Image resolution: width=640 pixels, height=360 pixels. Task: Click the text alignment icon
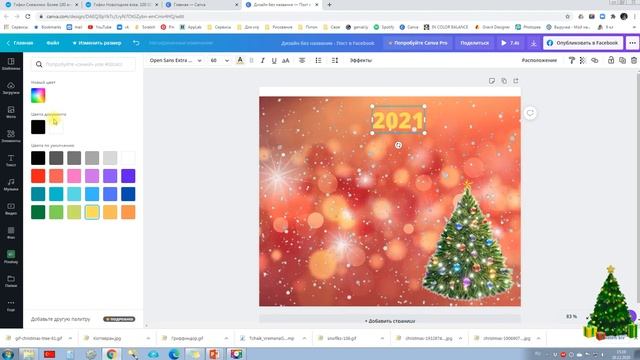302,60
